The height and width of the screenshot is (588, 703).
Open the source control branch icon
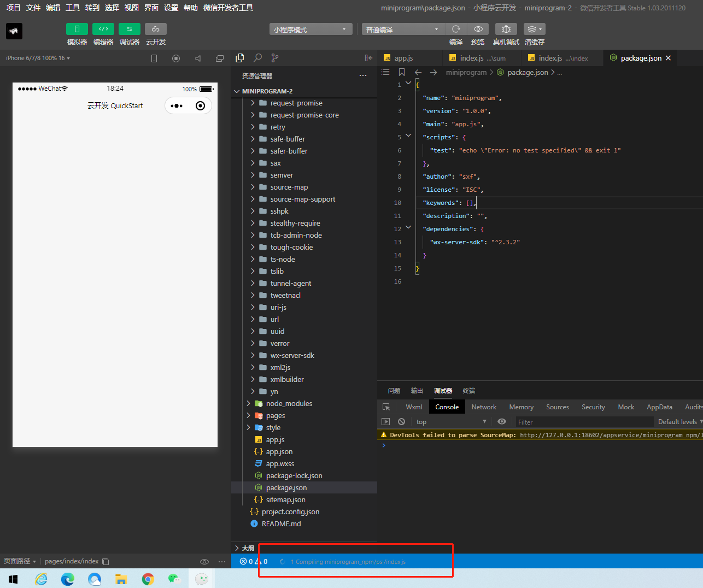point(275,58)
